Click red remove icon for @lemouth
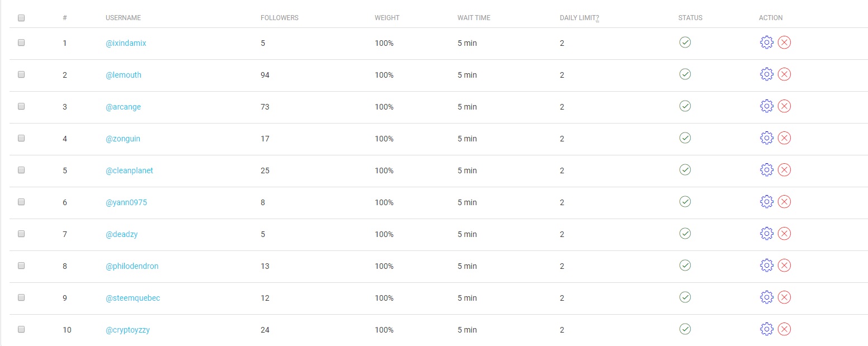The image size is (868, 346). (785, 74)
